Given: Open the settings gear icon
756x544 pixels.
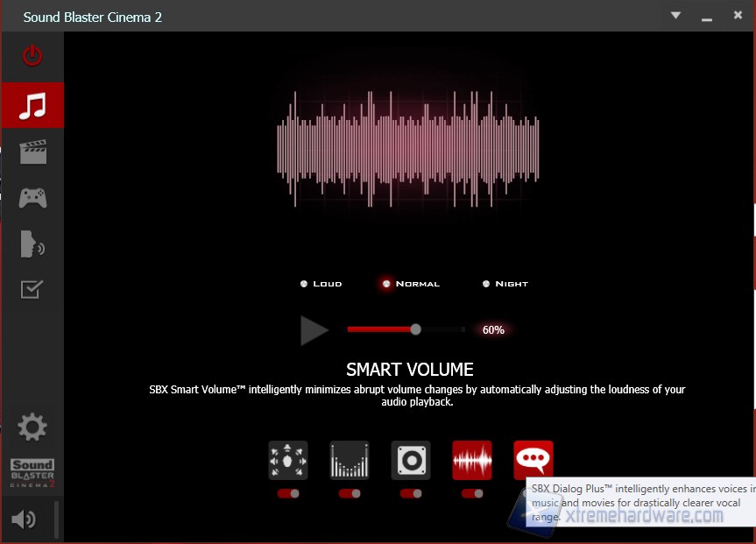Looking at the screenshot, I should pos(32,427).
